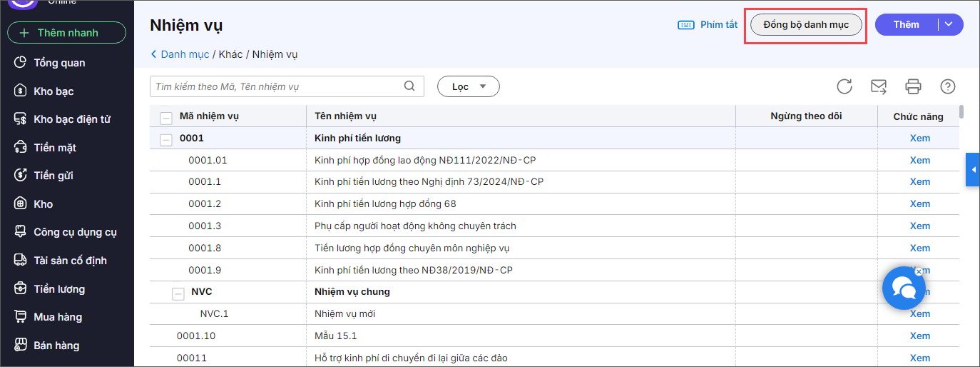Collapse the NVC task group
The image size is (980, 367).
pyautogui.click(x=178, y=293)
